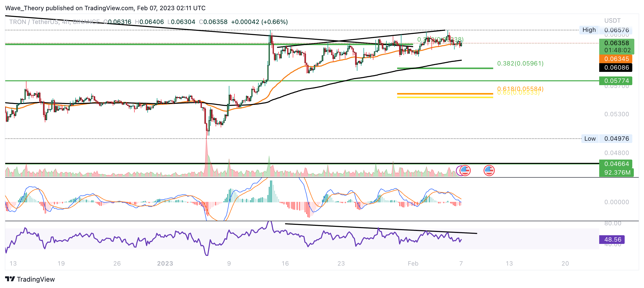This screenshot has width=644, height=288.
Task: Click the USDT currency label
Action: point(612,21)
